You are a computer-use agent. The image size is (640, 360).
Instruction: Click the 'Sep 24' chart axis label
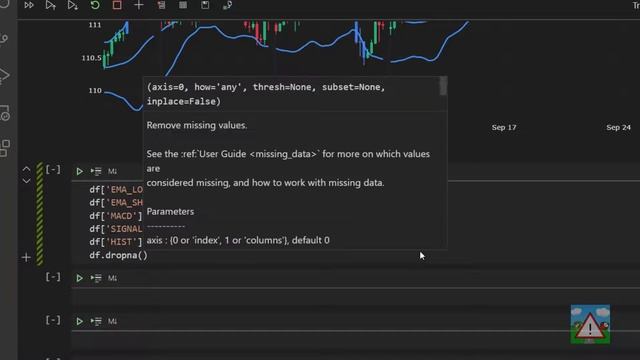(618, 127)
